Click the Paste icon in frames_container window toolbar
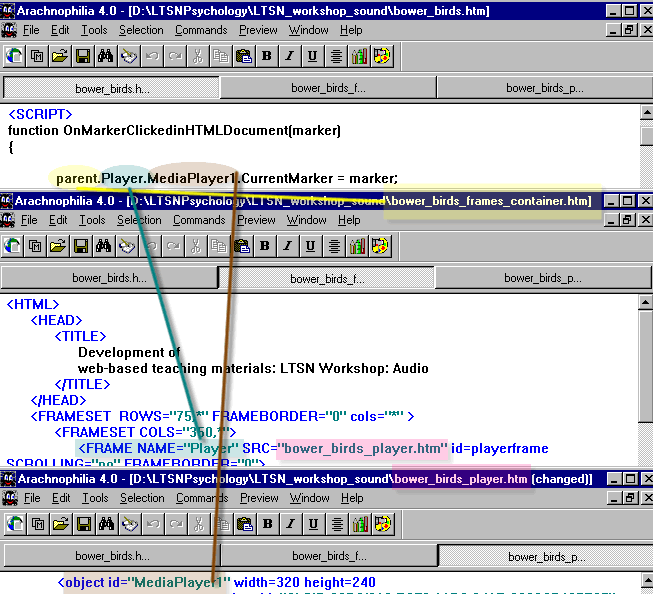This screenshot has width=653, height=594. tap(242, 245)
